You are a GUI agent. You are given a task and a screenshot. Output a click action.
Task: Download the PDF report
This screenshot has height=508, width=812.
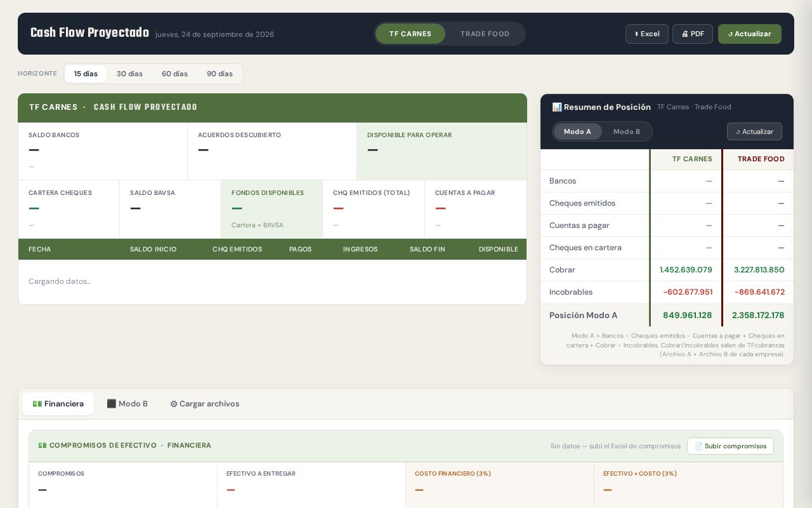click(x=693, y=34)
